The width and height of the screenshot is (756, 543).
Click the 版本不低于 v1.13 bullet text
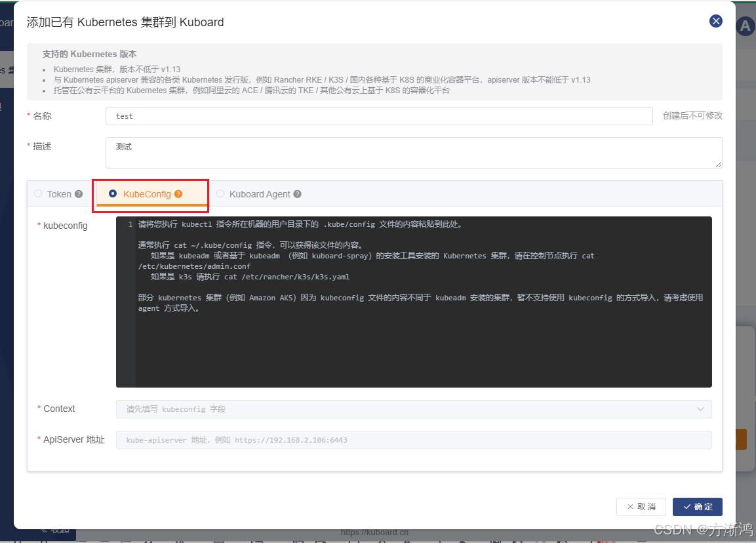pos(117,70)
